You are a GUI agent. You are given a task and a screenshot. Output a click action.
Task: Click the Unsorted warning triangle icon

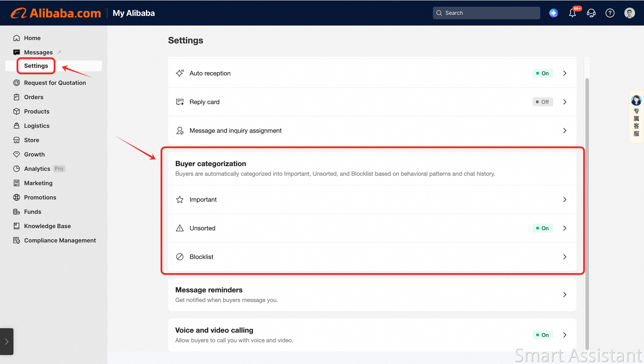tap(180, 228)
